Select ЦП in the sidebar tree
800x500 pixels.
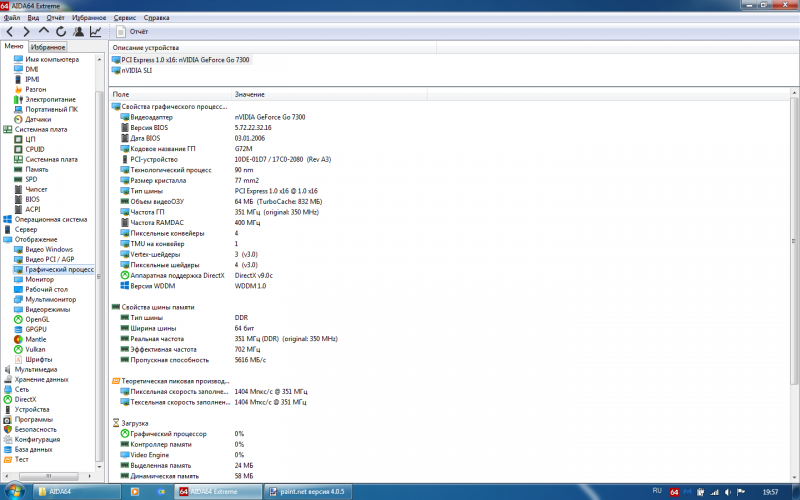pyautogui.click(x=30, y=139)
